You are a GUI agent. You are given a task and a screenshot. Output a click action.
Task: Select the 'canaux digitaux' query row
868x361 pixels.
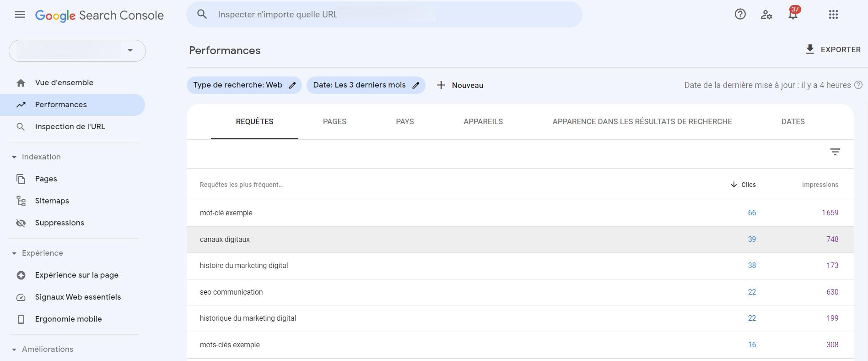(520, 240)
